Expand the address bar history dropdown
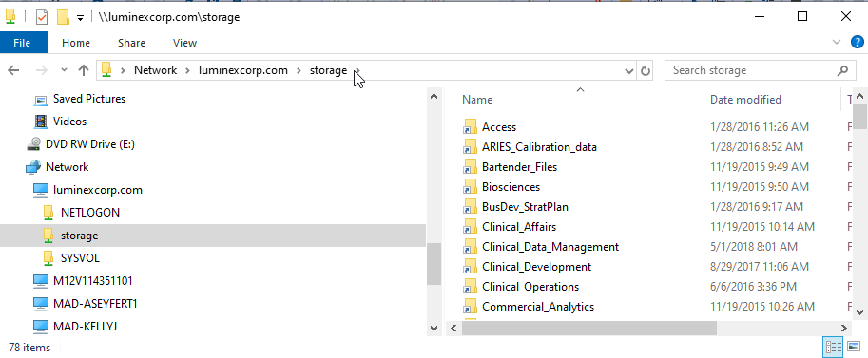The width and height of the screenshot is (868, 358). coord(628,71)
